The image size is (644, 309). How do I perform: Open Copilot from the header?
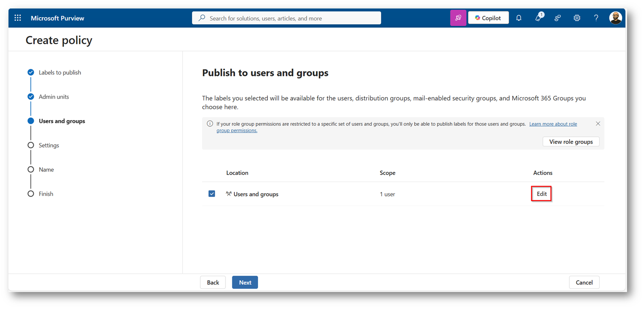488,18
